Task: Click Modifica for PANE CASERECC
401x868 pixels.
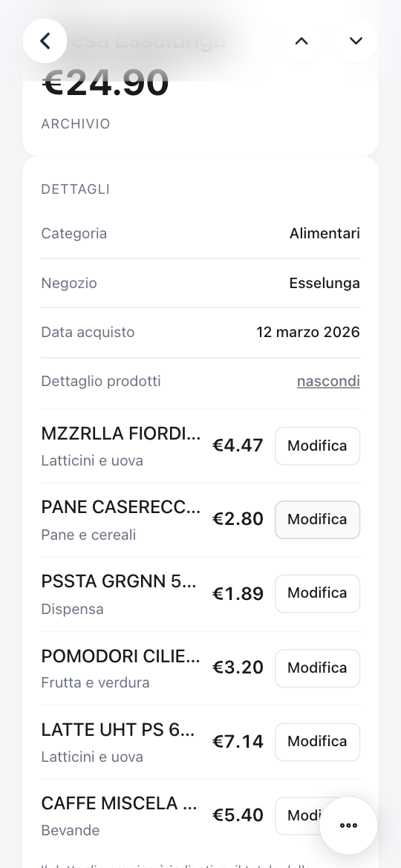Action: [x=317, y=519]
